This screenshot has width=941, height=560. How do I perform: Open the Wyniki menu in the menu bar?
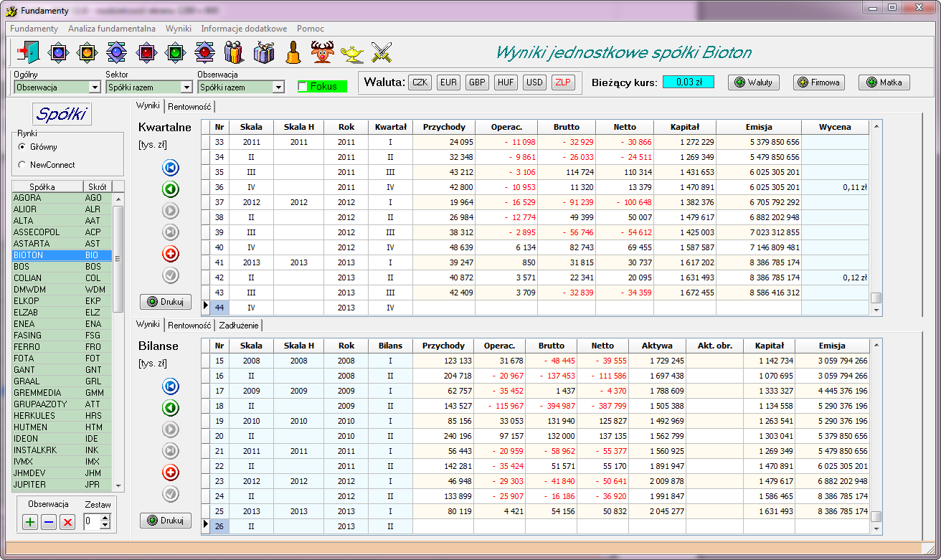click(179, 29)
